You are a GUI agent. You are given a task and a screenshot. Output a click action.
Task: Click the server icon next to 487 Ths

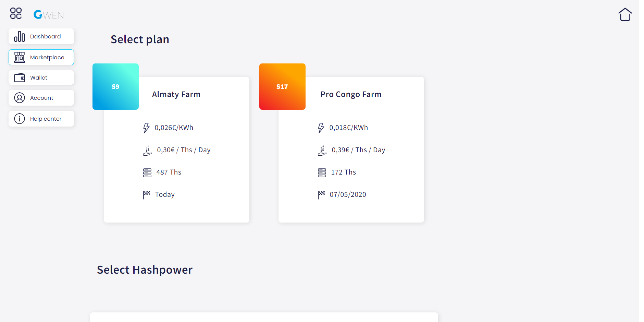(x=147, y=172)
